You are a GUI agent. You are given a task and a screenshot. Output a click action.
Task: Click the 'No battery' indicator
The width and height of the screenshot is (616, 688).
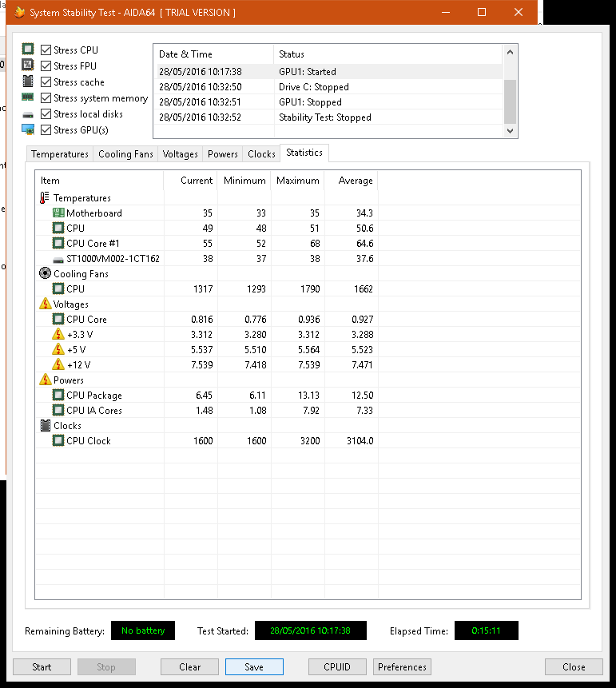(143, 630)
